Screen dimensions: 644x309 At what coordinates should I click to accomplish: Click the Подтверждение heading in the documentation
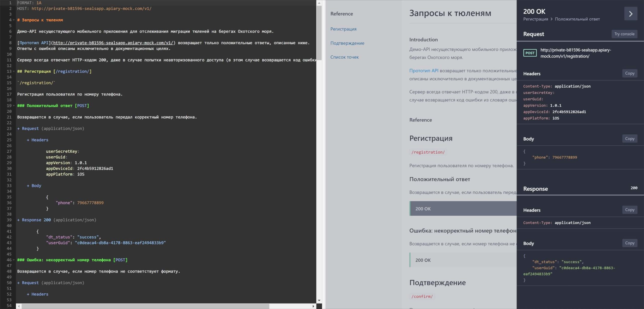tap(437, 283)
